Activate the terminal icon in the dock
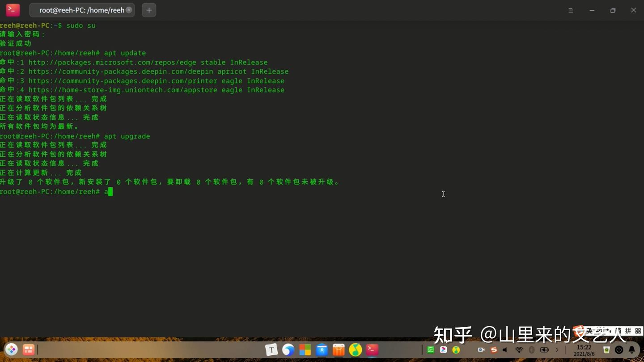This screenshot has height=362, width=644. 372,349
